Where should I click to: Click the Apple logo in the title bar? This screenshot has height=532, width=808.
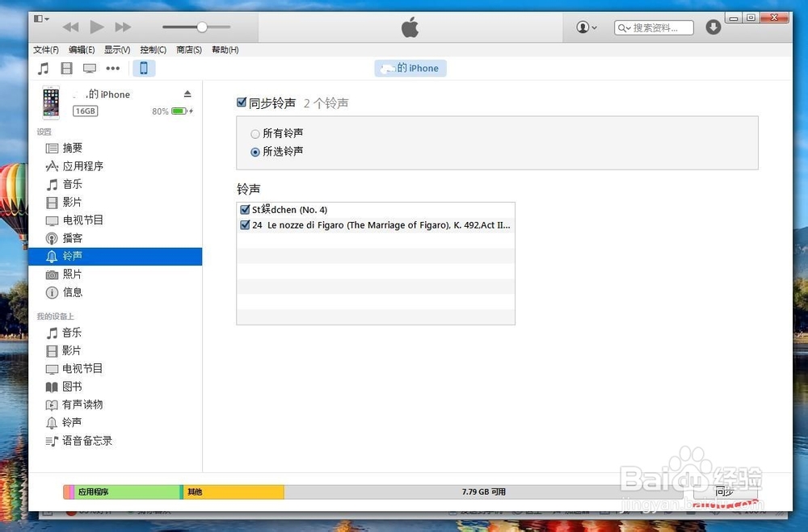(409, 26)
